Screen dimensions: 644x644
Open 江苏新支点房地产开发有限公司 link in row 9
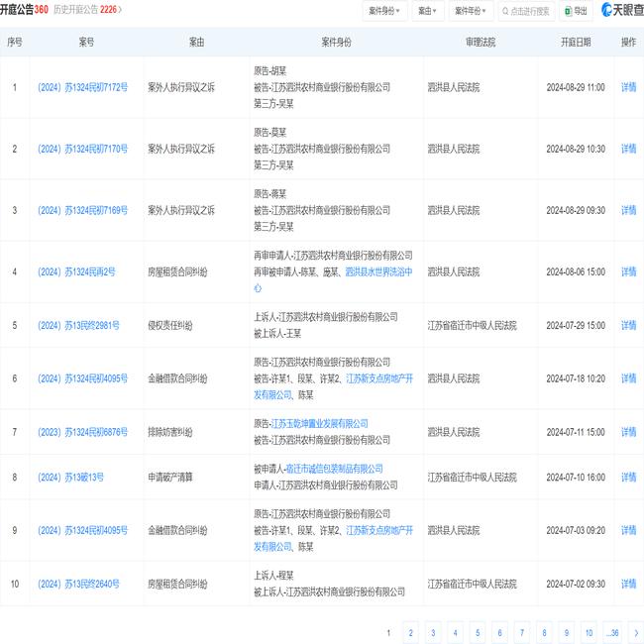[379, 530]
